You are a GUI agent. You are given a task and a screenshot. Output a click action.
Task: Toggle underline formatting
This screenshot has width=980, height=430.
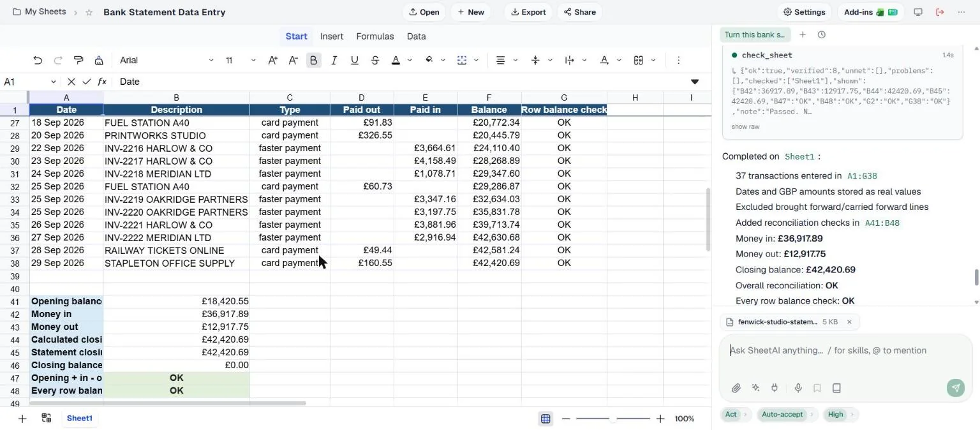tap(354, 60)
